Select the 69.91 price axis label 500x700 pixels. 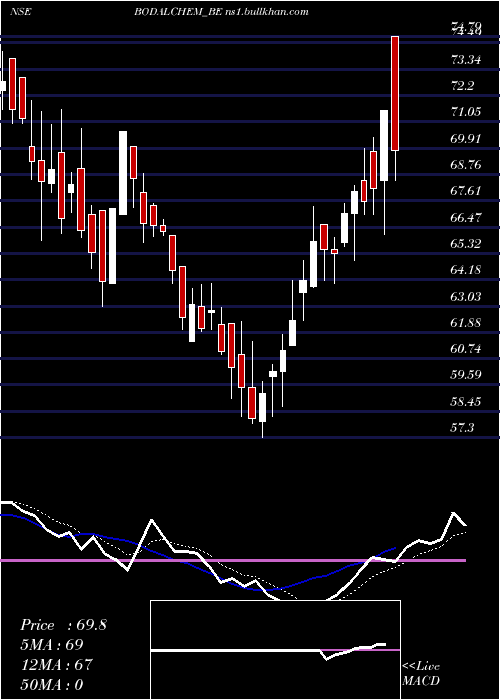(466, 139)
